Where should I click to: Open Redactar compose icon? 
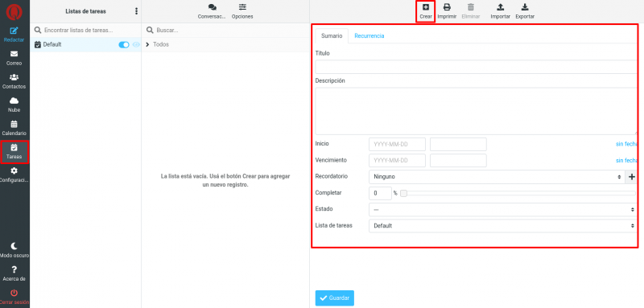pos(14,31)
